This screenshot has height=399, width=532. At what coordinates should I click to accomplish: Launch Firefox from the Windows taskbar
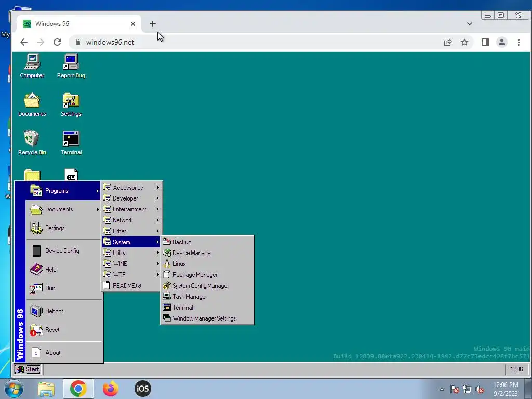[111, 389]
